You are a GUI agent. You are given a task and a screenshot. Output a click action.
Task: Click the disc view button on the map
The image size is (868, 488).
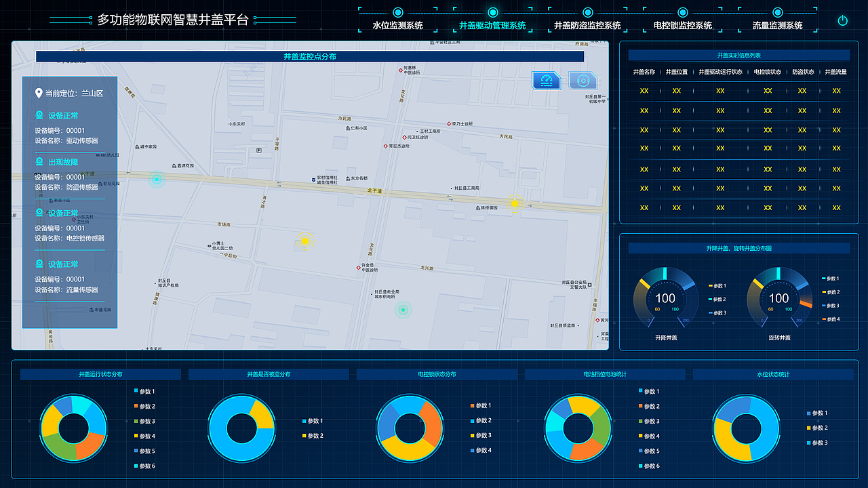click(x=583, y=81)
